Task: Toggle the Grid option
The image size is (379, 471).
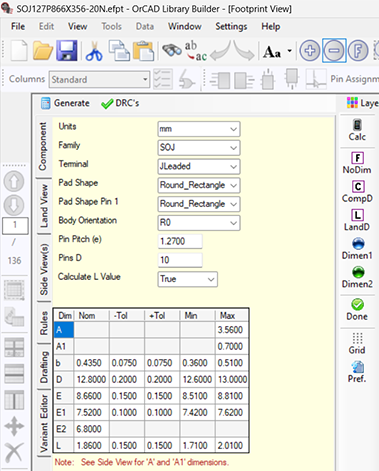Action: coord(357,343)
